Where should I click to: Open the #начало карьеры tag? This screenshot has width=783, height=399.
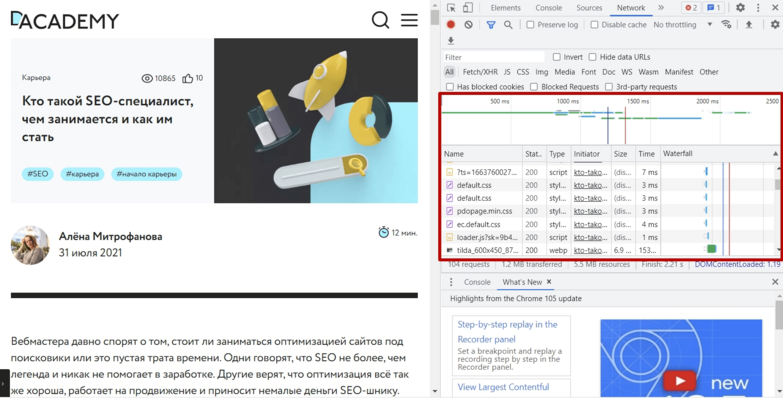[x=146, y=174]
